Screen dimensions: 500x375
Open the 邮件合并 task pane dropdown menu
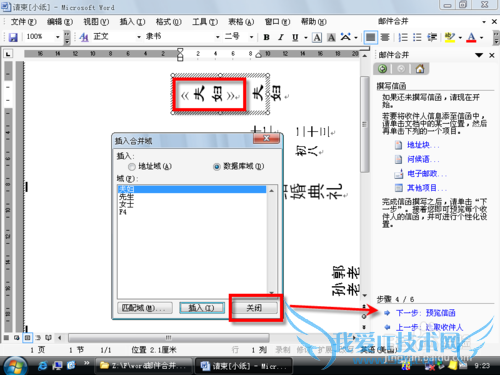pyautogui.click(x=479, y=55)
